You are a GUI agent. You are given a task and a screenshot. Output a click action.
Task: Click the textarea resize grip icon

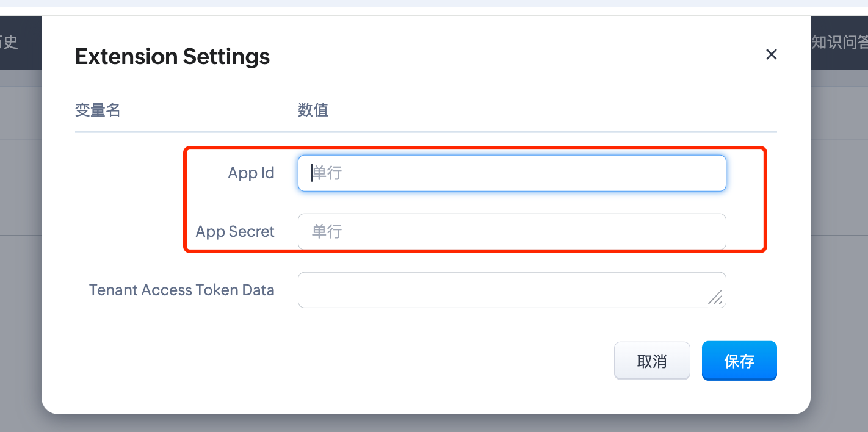point(715,297)
